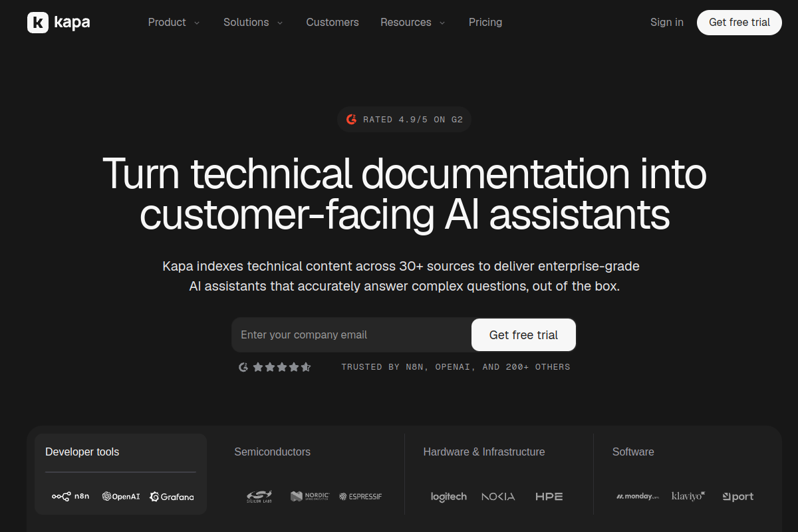Image resolution: width=798 pixels, height=532 pixels.
Task: Click the main headline text
Action: coord(404,194)
